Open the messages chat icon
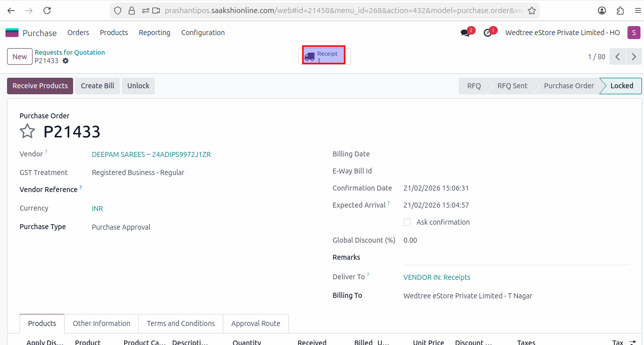The image size is (644, 345). point(465,33)
